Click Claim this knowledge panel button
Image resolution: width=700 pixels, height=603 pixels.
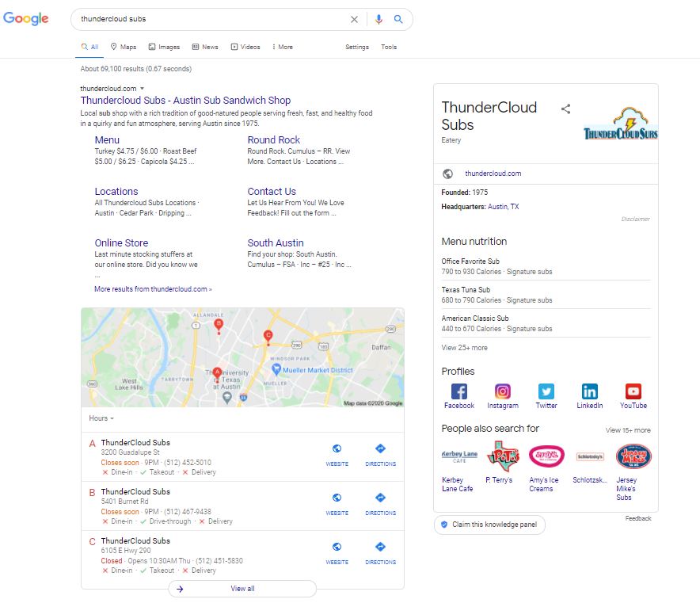coord(489,525)
